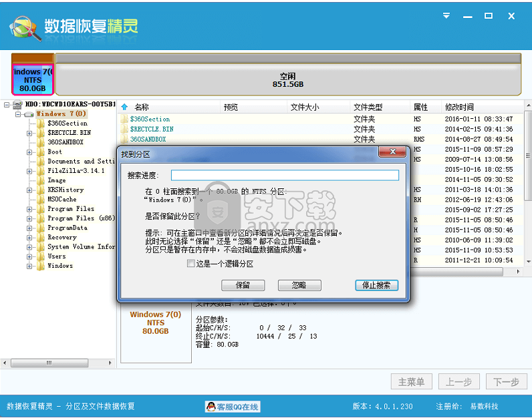Select the Documents and Settings tree item
532x418 pixels.
[81, 162]
